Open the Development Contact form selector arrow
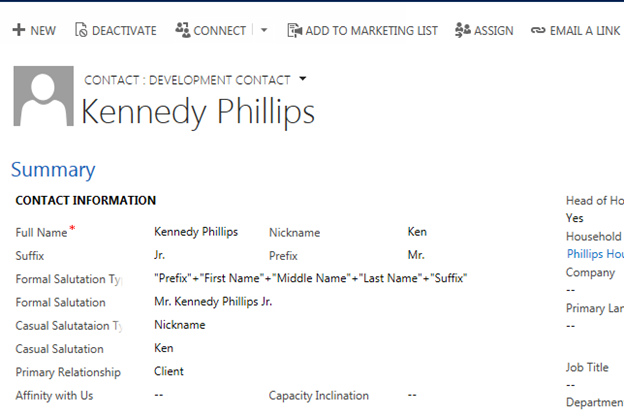The width and height of the screenshot is (624, 416). pos(303,78)
